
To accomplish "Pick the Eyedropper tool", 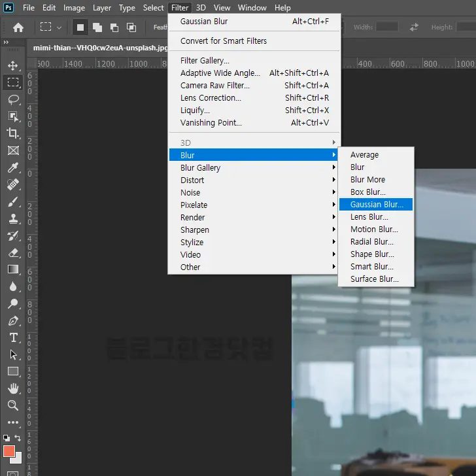I will 13,168.
